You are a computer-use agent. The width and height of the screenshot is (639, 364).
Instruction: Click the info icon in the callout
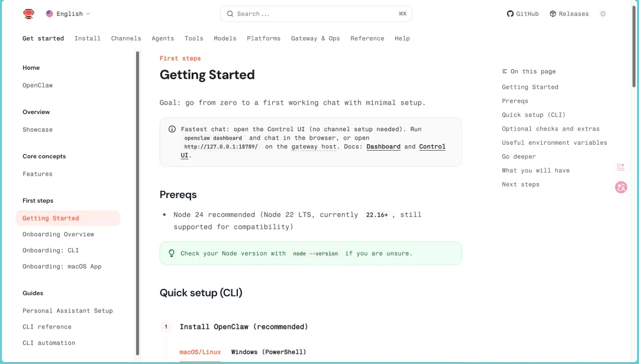172,129
